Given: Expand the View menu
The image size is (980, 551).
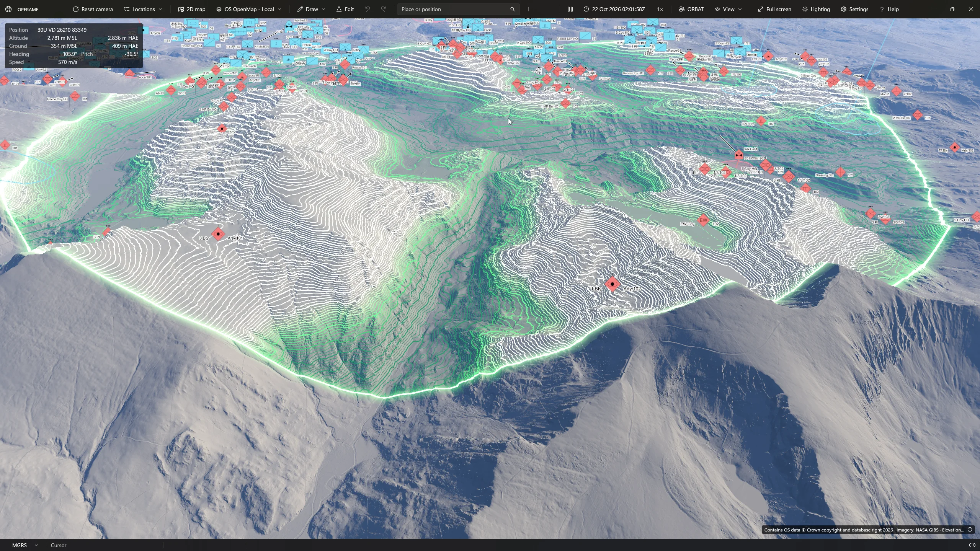Looking at the screenshot, I should pos(728,9).
